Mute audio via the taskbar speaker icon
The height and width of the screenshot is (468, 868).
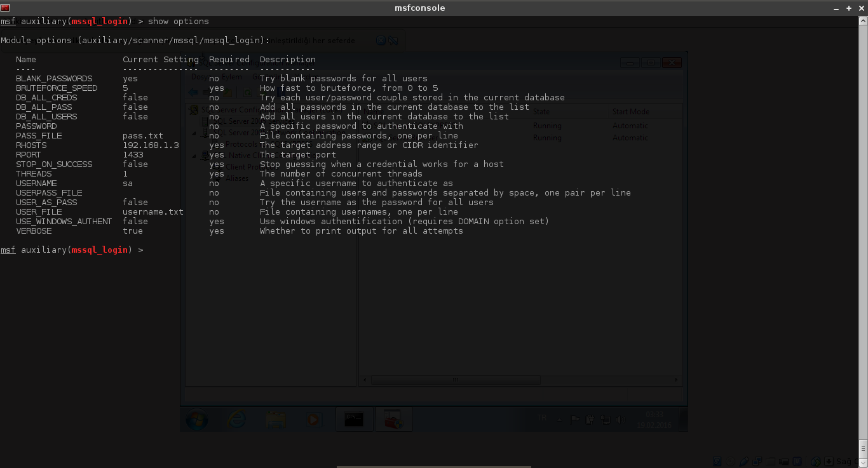click(620, 419)
